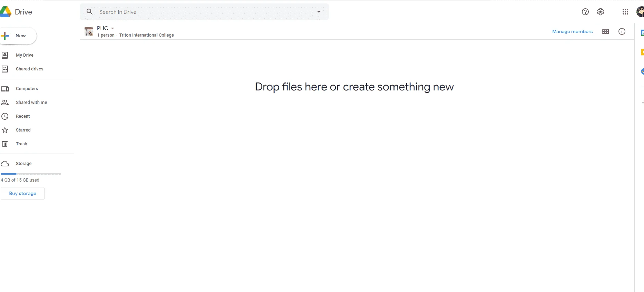The image size is (644, 292).
Task: Click the My Drive icon
Action: 5,55
